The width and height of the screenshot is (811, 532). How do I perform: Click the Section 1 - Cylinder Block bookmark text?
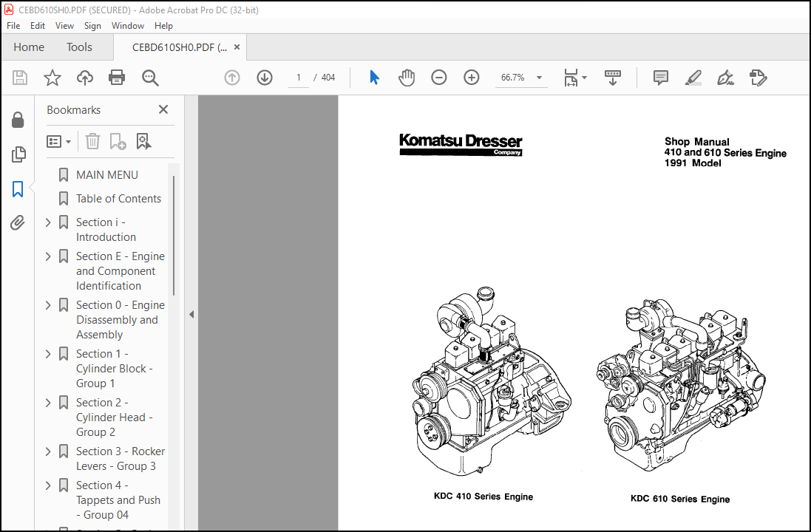tap(115, 369)
